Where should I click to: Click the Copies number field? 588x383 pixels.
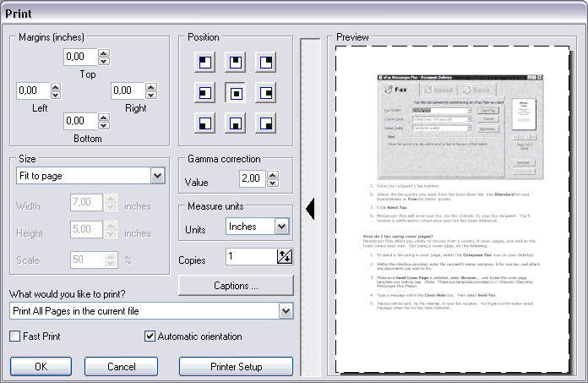[251, 256]
